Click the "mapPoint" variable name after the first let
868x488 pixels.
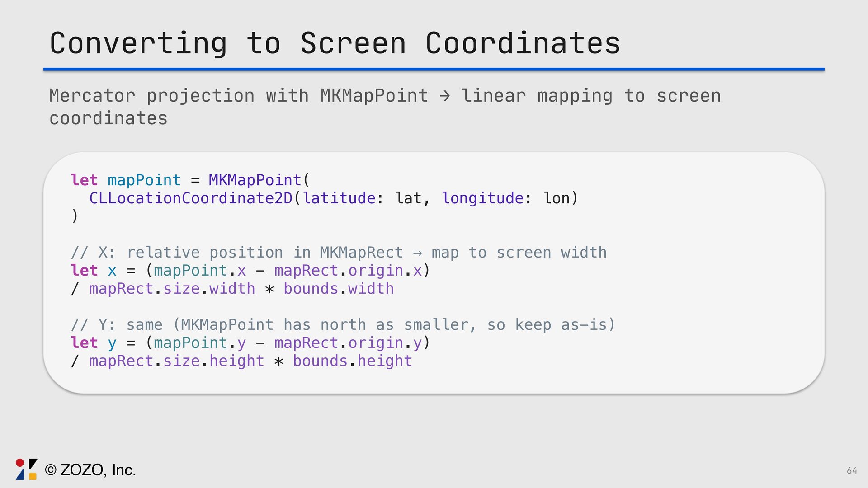point(144,180)
